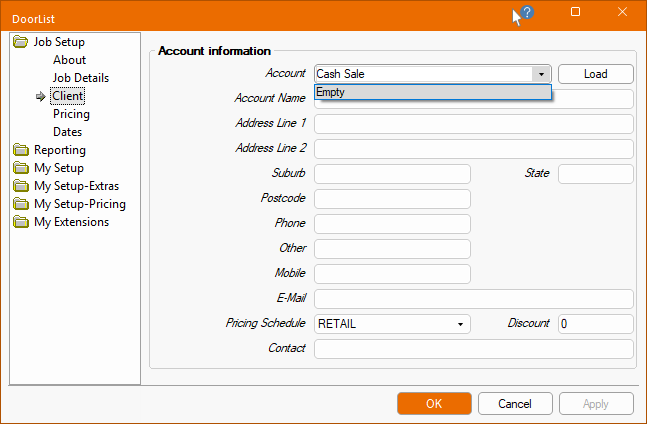Open the Dates tree item
The image size is (647, 424).
coord(68,132)
